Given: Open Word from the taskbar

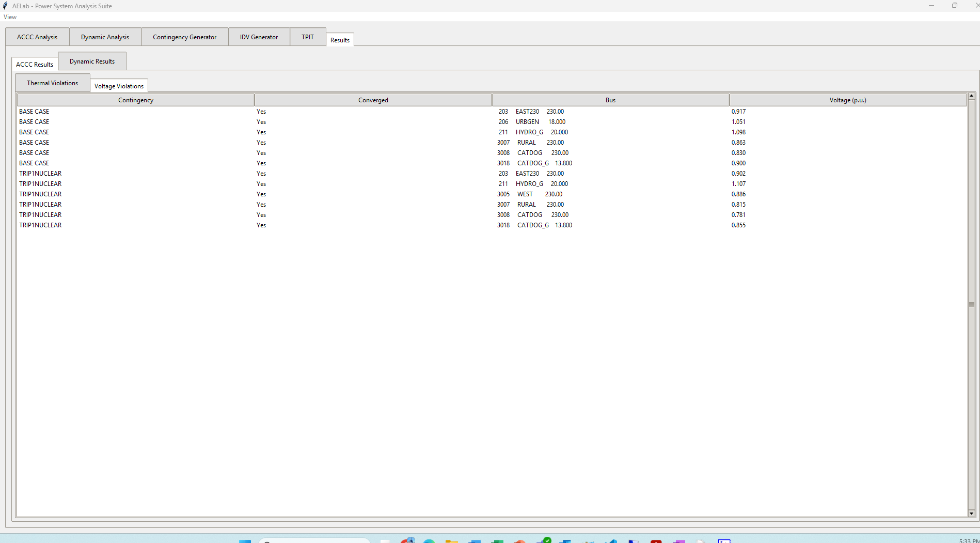Looking at the screenshot, I should [x=475, y=541].
